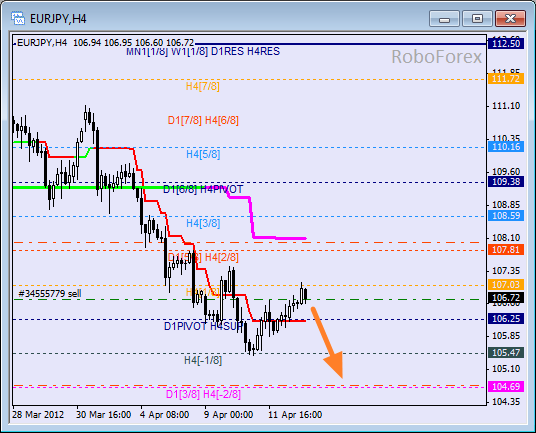
Task: Click the blue 110.16 price tag
Action: coord(506,147)
